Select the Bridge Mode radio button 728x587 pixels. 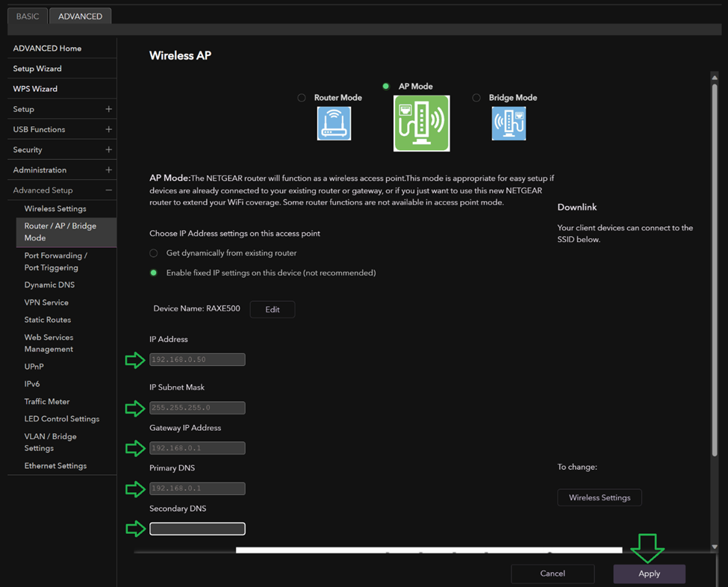point(476,98)
